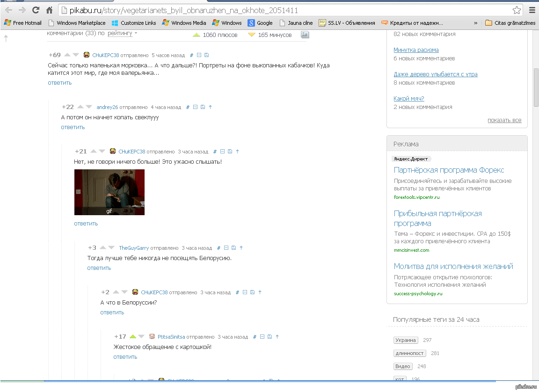Open the Chrome menu icon

pos(532,10)
